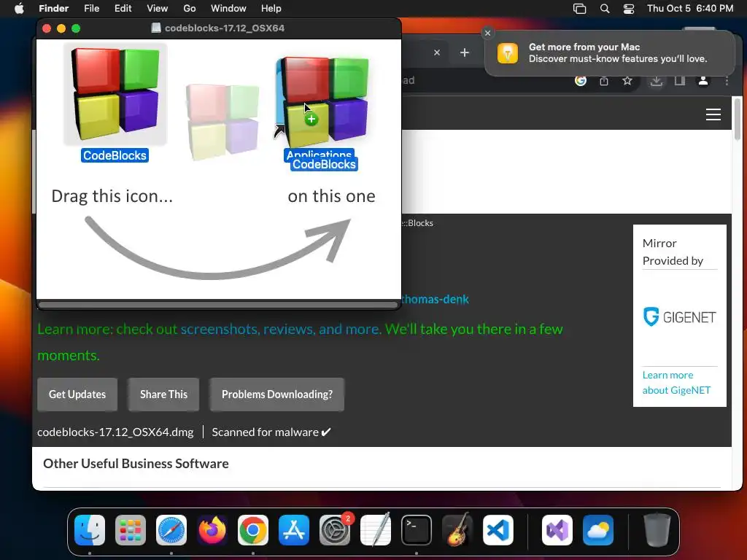Open Finder from the dock

point(90,530)
